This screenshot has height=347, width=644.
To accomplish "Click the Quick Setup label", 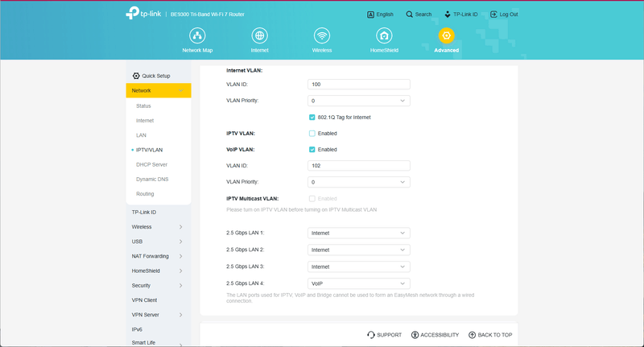I will click(x=155, y=76).
